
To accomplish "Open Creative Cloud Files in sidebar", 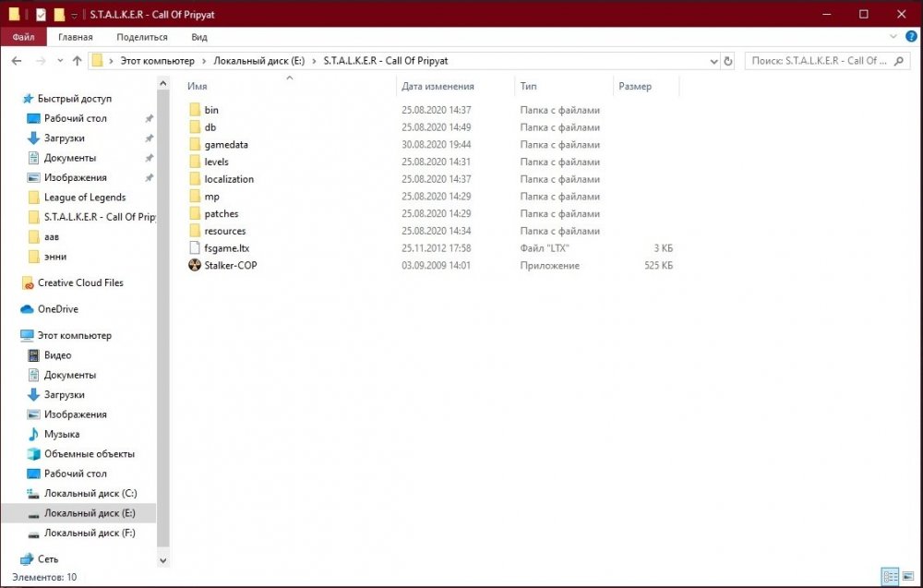I will [80, 283].
